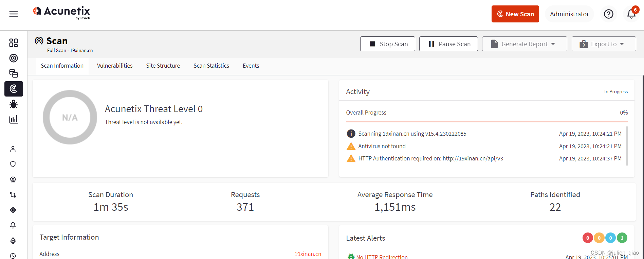This screenshot has width=644, height=259.
Task: Open the Overview dashboard sidebar icon
Action: [x=14, y=43]
